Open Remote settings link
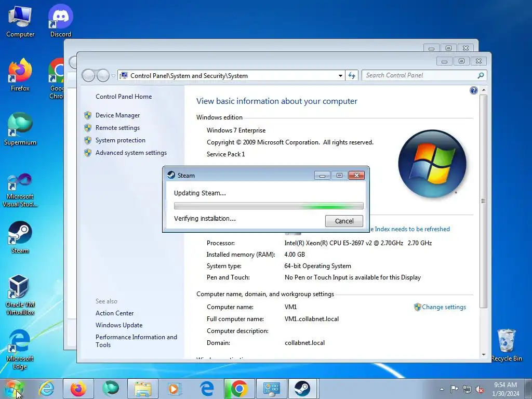The image size is (532, 399). (x=117, y=128)
